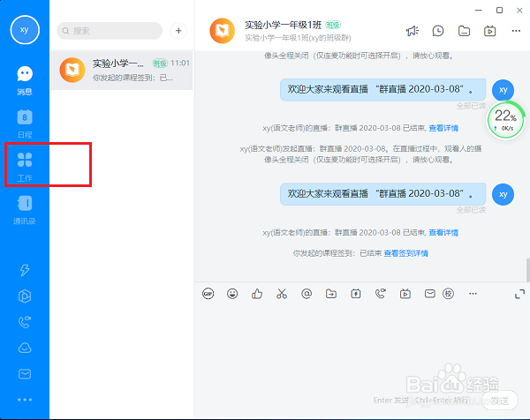The height and width of the screenshot is (420, 530).
Task: Open the GIF picker icon
Action: click(208, 294)
